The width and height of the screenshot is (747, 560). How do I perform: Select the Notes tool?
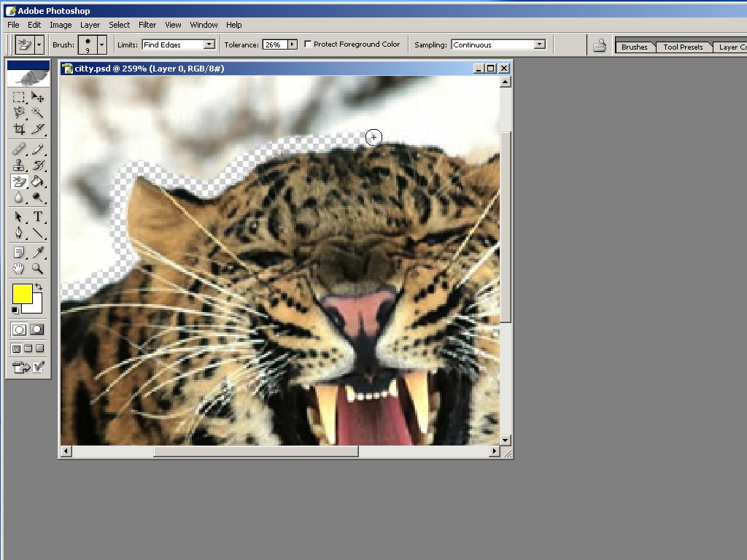click(18, 252)
